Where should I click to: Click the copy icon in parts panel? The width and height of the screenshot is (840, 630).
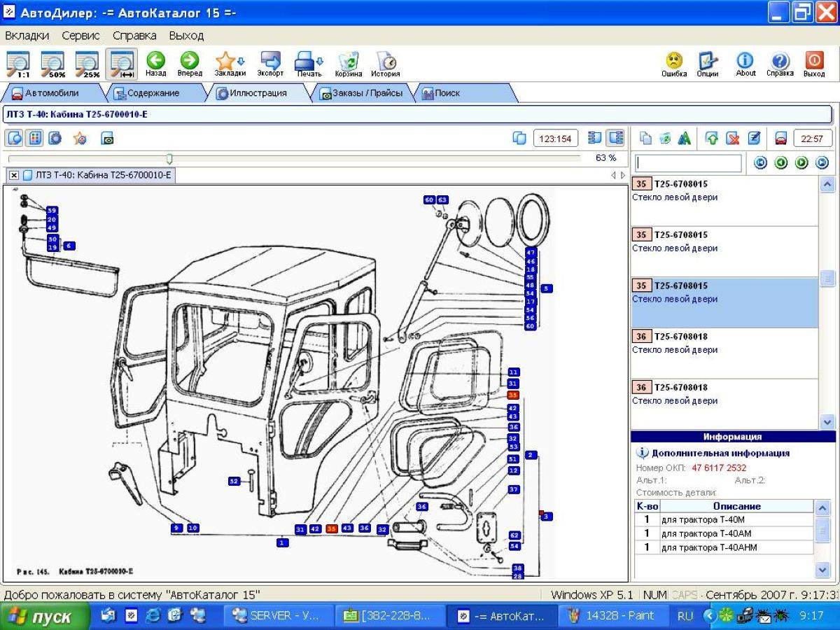click(x=645, y=138)
